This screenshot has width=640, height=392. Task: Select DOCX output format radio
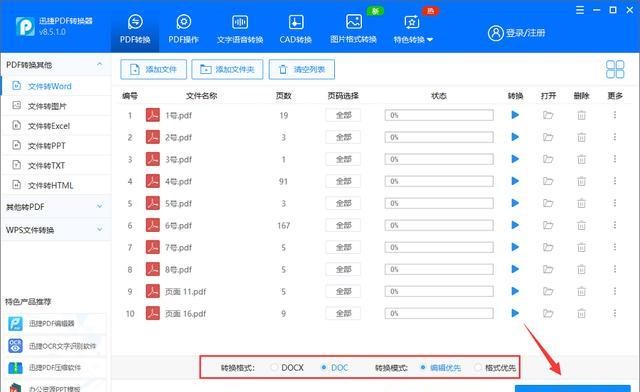274,368
